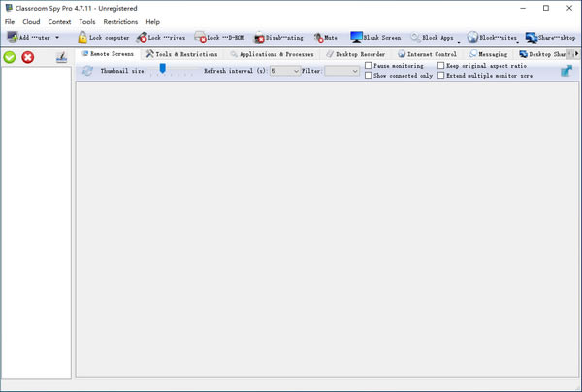Screen dimensions: 582x392
Task: Open the Desktop Sharing tab
Action: (x=542, y=54)
